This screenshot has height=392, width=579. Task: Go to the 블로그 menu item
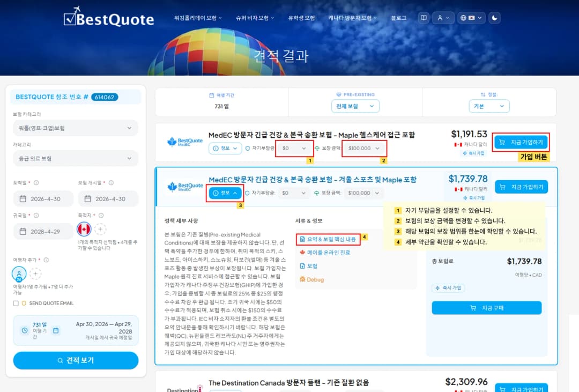click(398, 18)
